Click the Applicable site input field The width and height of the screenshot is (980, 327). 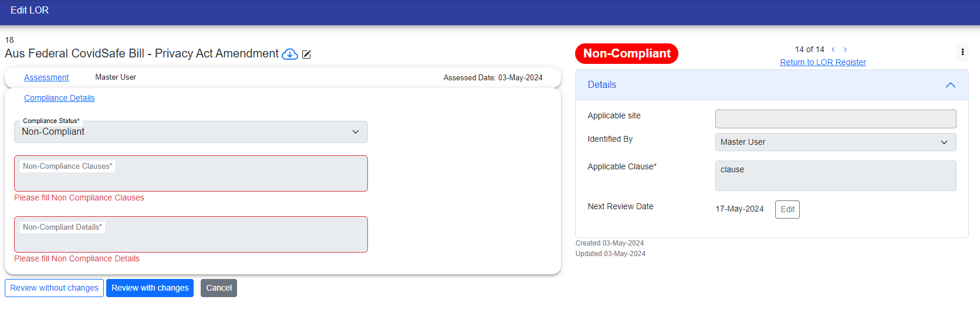pos(835,119)
